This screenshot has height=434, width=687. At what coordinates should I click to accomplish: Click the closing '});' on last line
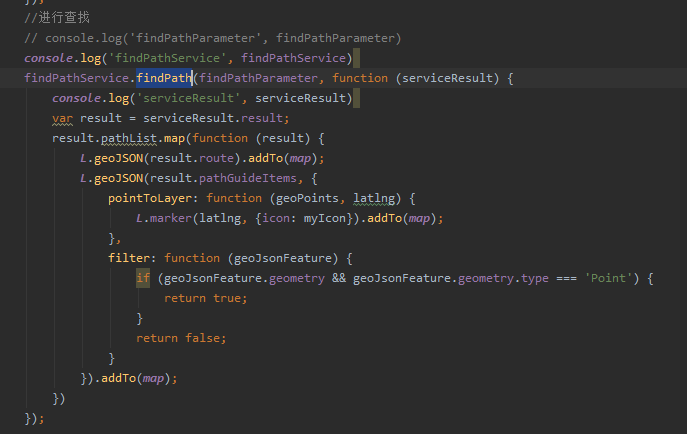click(x=34, y=419)
